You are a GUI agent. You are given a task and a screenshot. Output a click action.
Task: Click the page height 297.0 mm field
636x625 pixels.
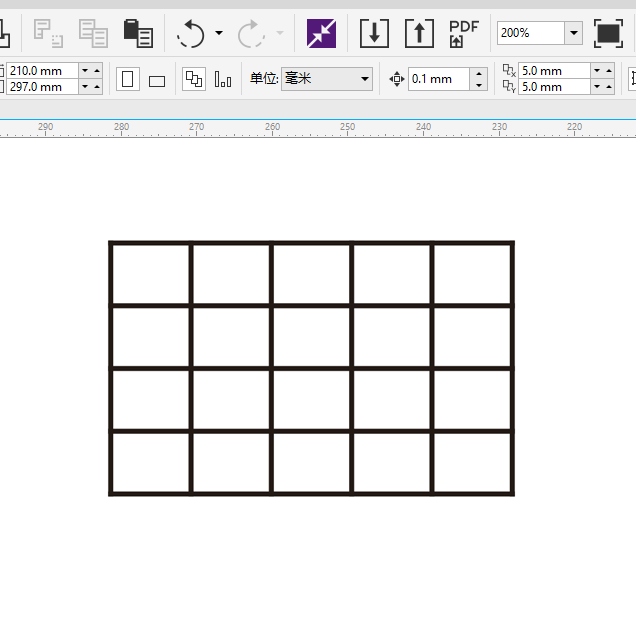[42, 86]
